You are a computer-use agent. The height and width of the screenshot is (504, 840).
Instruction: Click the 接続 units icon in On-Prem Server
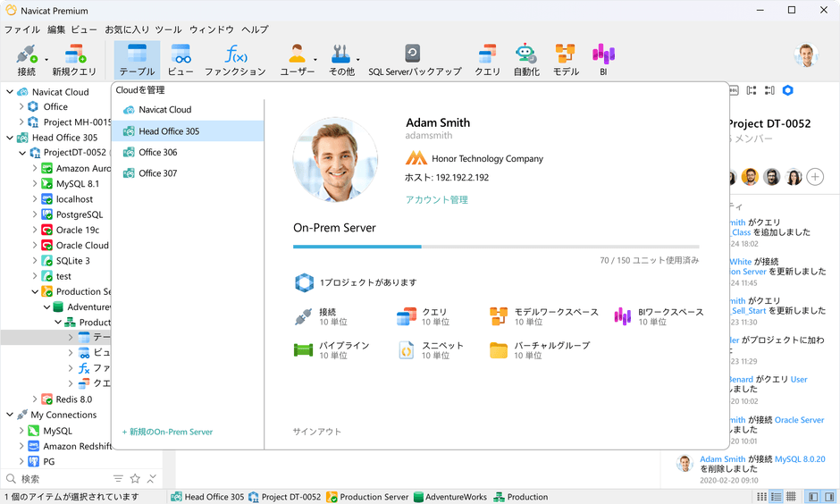[x=303, y=316]
